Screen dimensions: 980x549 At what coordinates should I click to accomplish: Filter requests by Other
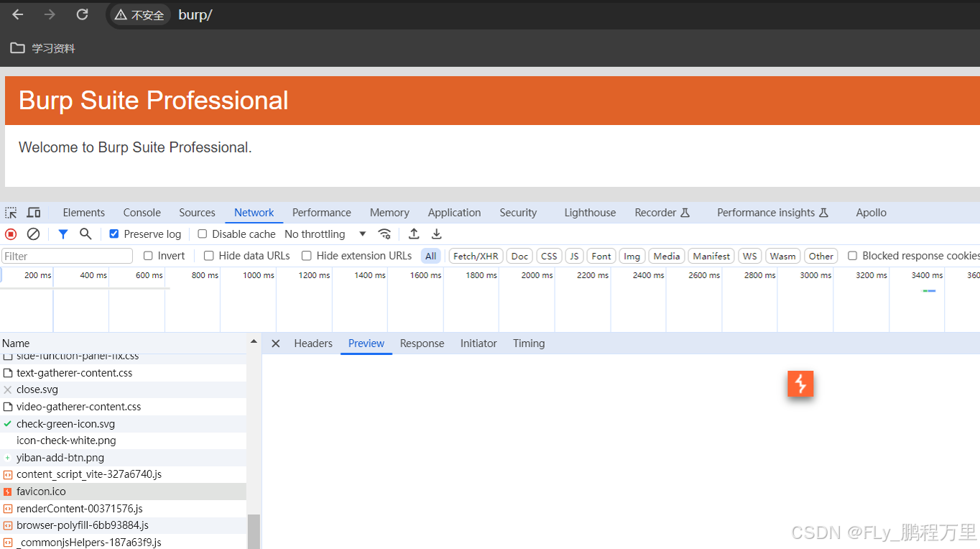[820, 256]
